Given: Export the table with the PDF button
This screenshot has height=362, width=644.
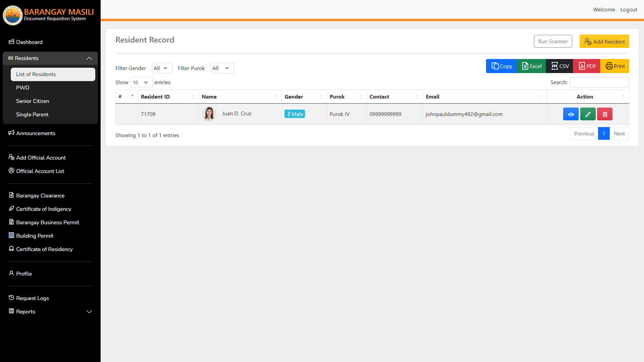Looking at the screenshot, I should pyautogui.click(x=586, y=66).
